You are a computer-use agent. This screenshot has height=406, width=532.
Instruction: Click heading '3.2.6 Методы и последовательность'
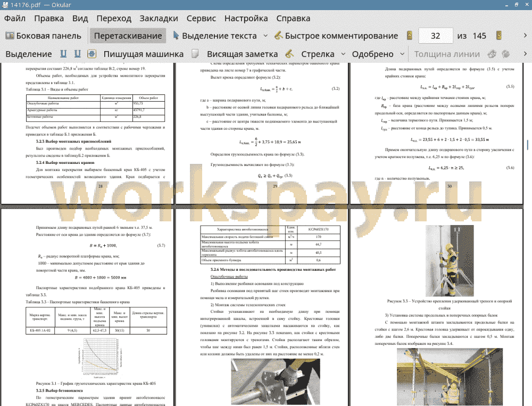[x=273, y=270]
